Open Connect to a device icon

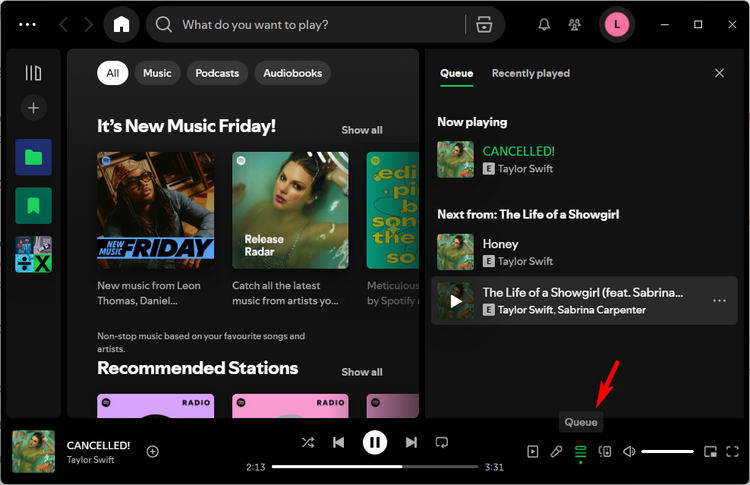click(x=604, y=452)
